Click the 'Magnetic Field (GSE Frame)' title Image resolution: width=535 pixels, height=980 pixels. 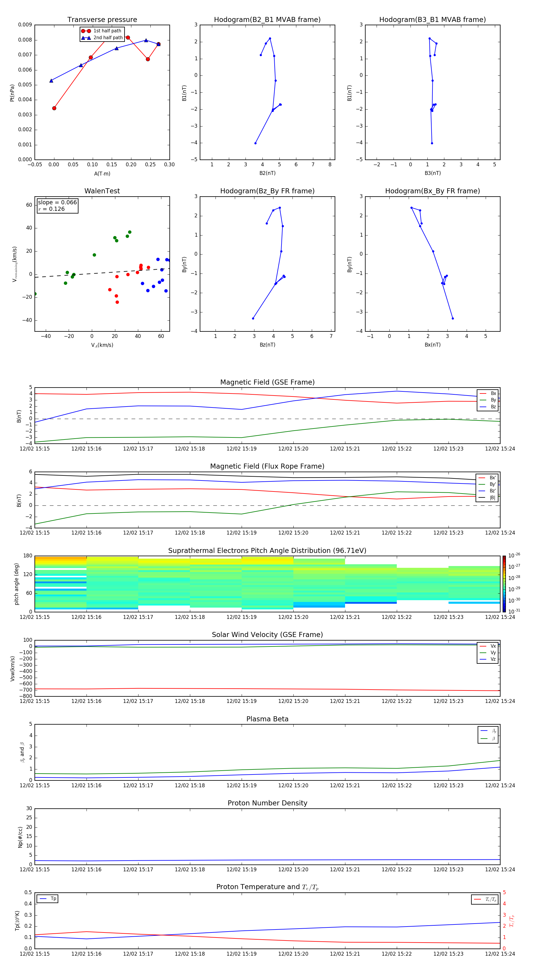[267, 382]
